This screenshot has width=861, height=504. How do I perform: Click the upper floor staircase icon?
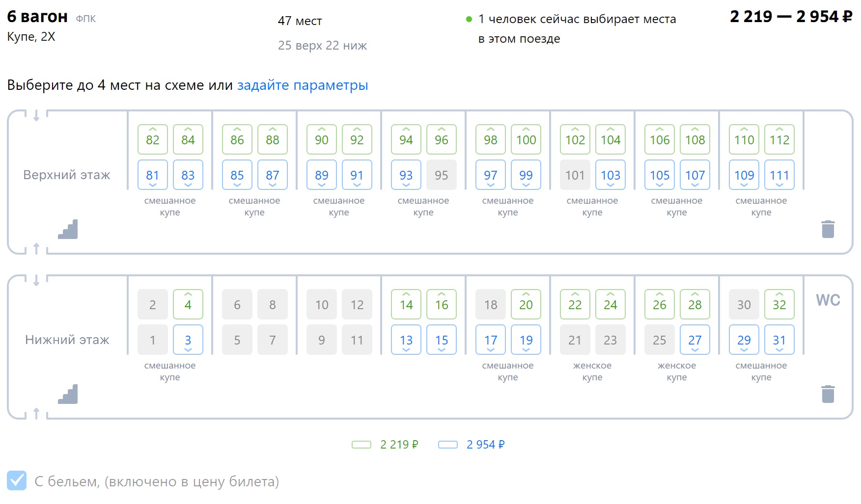68,229
